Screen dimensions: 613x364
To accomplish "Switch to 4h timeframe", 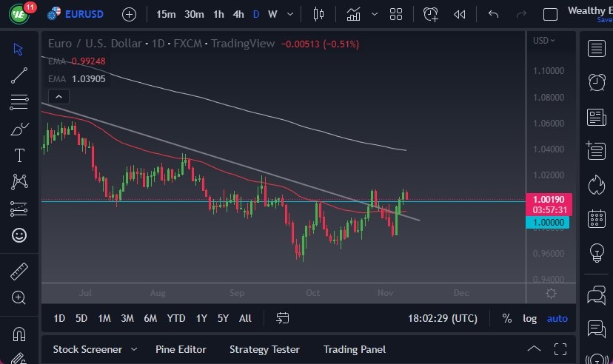I will 238,15.
